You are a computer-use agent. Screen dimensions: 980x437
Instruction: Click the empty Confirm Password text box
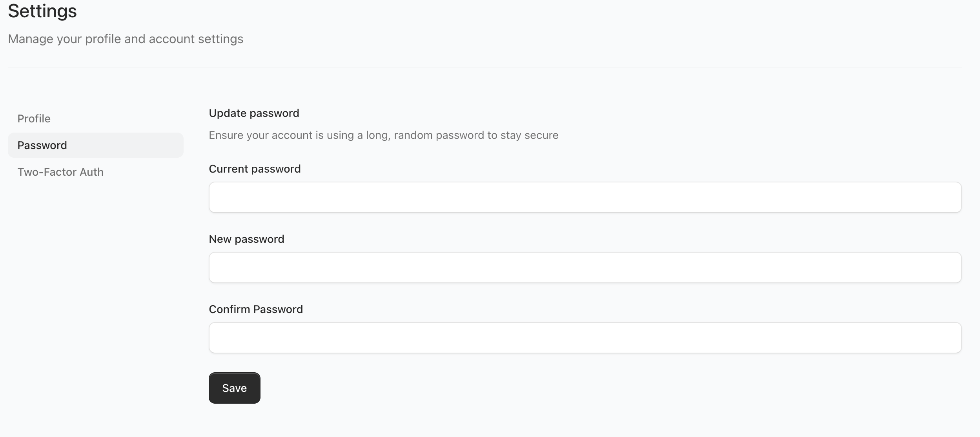[x=585, y=337]
